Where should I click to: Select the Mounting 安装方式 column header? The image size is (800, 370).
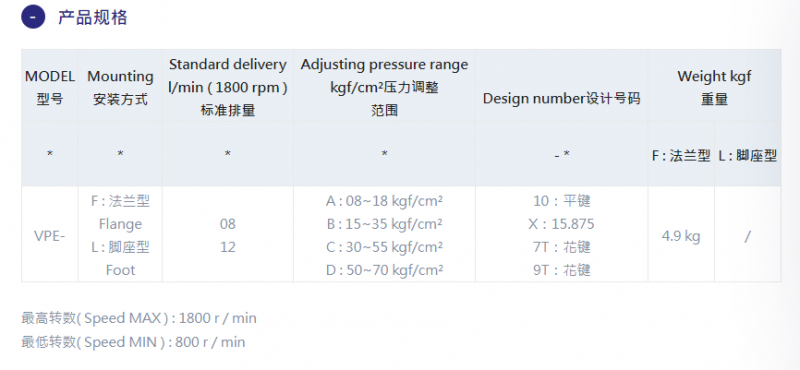click(120, 87)
